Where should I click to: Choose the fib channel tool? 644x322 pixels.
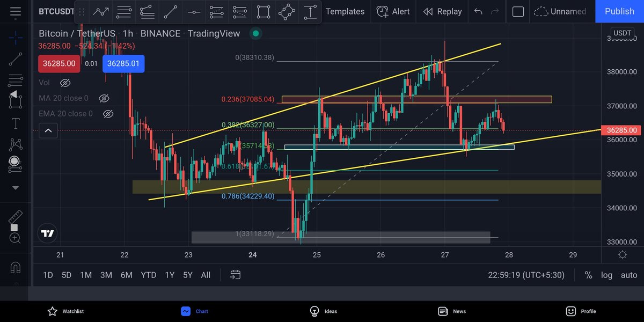217,11
